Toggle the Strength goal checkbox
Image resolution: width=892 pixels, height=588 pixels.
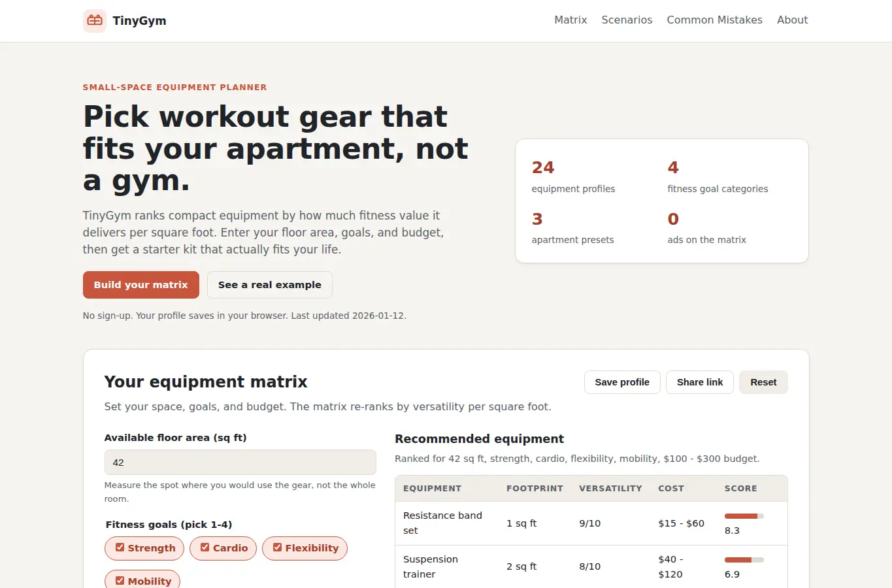[120, 547]
